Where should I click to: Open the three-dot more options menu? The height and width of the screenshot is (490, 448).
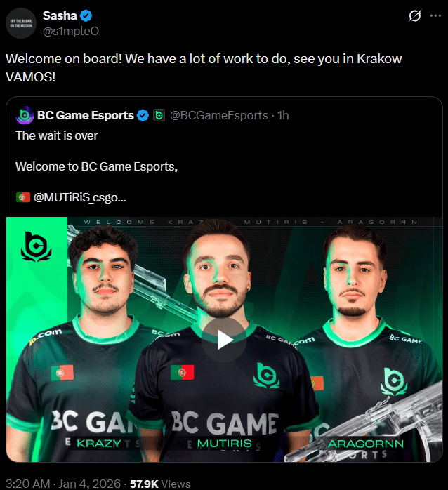pyautogui.click(x=435, y=15)
